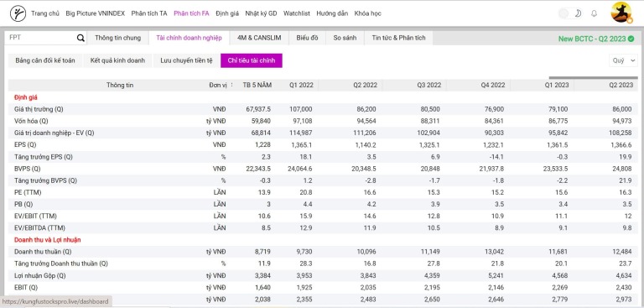Screen dimensions: 644x308
Task: Click the TB 5 NĂM column header
Action: [257, 85]
